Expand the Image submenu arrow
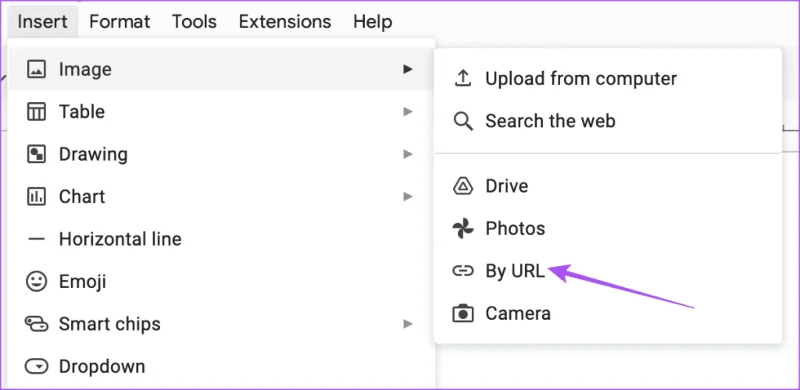800x390 pixels. tap(407, 69)
